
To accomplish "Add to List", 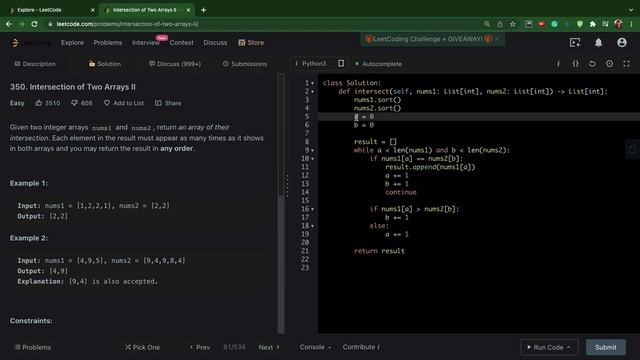I will pos(124,103).
